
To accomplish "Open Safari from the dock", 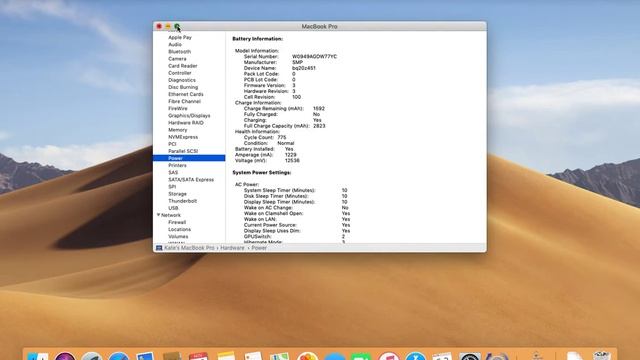I will pos(119,356).
